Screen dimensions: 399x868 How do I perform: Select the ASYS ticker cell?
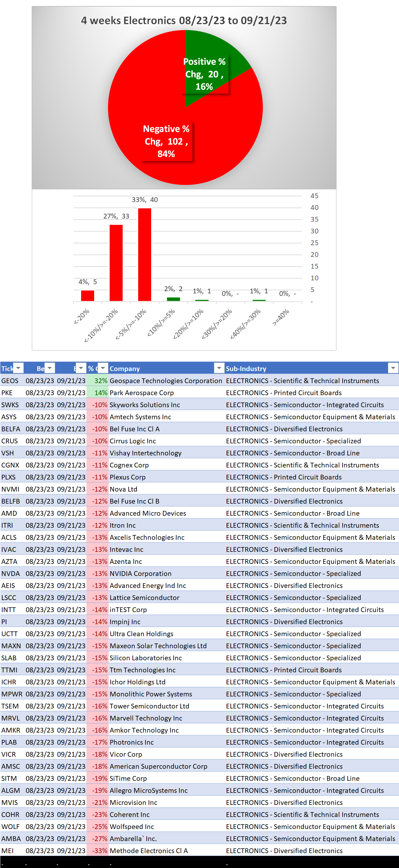12,417
